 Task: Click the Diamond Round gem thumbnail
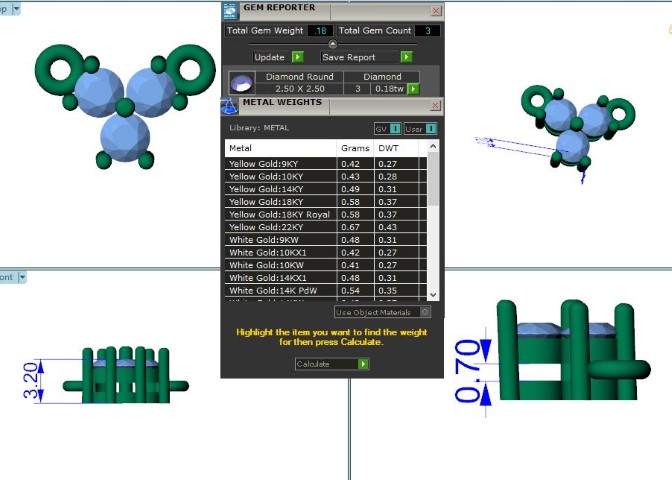pos(240,83)
